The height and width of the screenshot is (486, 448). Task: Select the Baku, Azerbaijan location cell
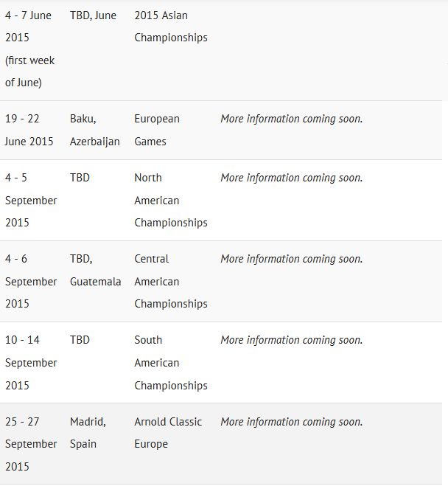[94, 130]
